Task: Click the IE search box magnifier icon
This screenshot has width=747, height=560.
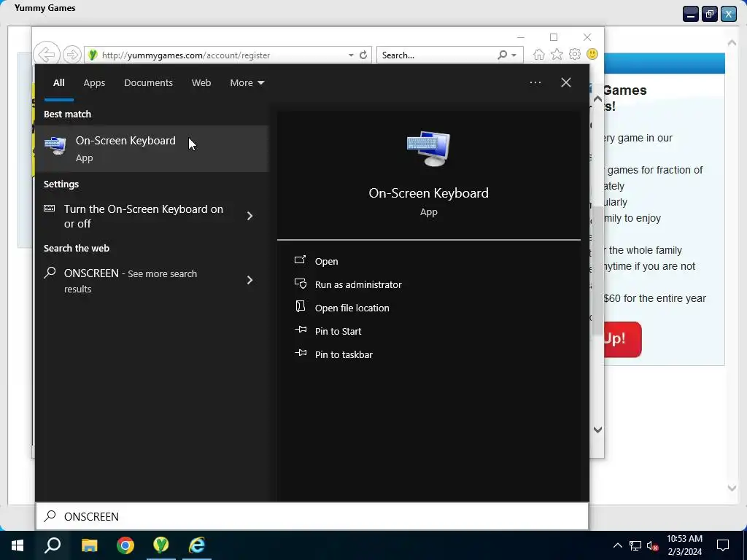Action: (502, 55)
